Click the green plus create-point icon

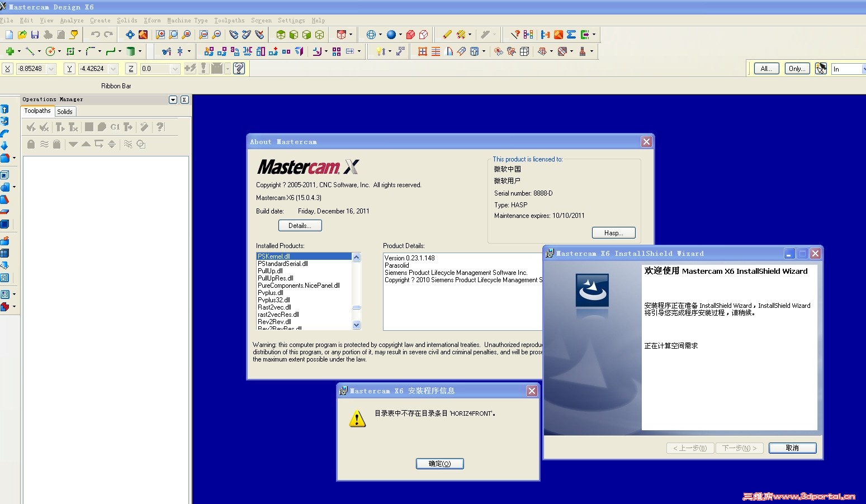(x=10, y=51)
